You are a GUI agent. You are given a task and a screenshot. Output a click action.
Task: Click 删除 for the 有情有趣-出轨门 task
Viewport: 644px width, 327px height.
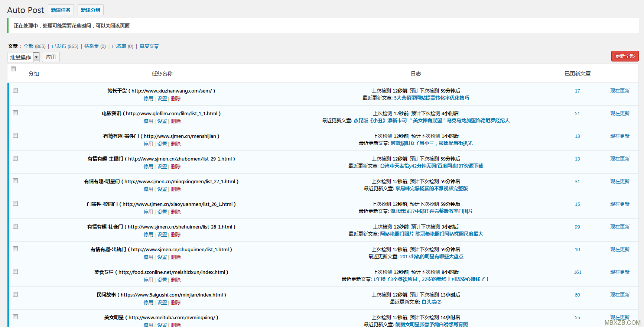click(x=176, y=258)
